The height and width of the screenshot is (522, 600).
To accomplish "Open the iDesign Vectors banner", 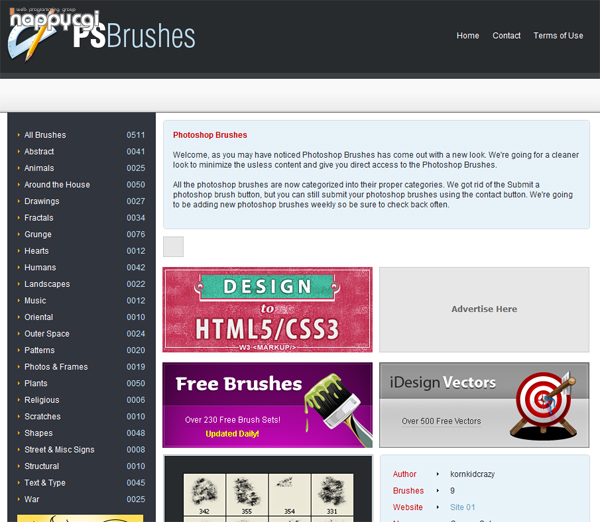I will (484, 405).
